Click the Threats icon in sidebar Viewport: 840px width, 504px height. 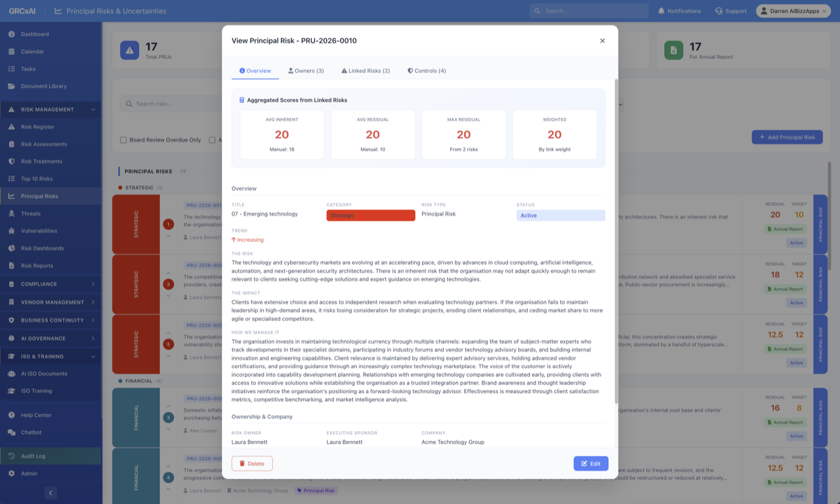(x=11, y=213)
